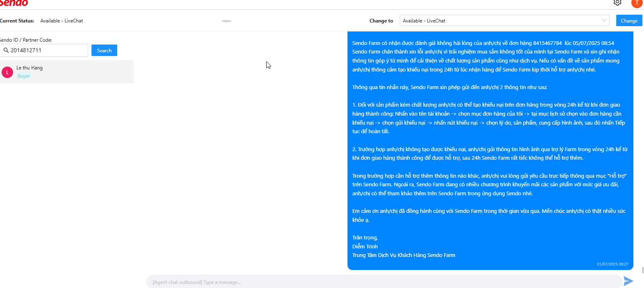Click Le thu Hang's pink avatar
Image resolution: width=644 pixels, height=288 pixels.
7,72
